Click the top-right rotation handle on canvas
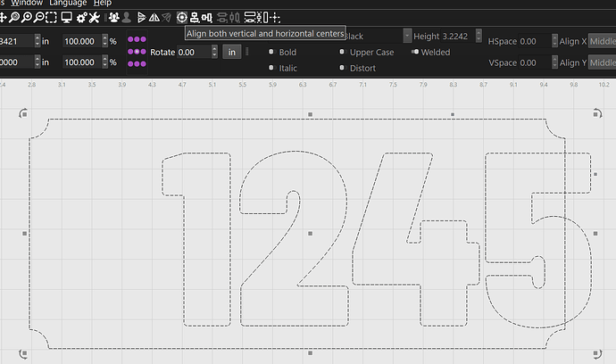This screenshot has height=364, width=616. click(x=596, y=113)
